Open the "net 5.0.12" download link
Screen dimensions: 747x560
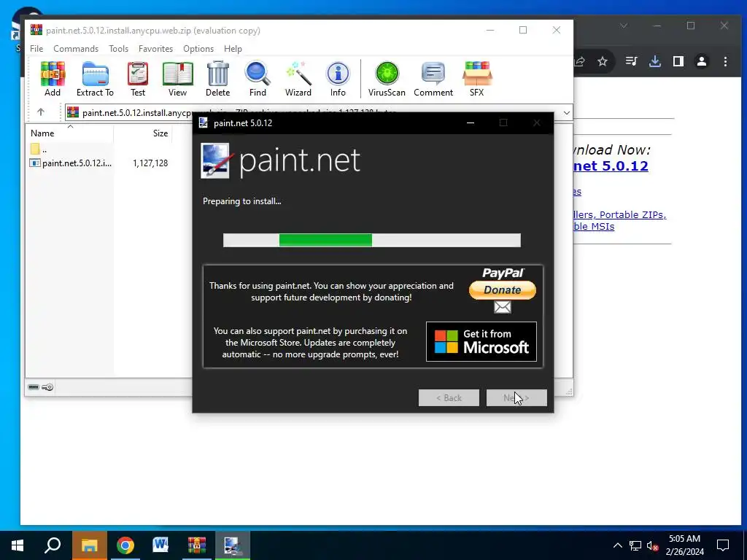[x=611, y=166]
